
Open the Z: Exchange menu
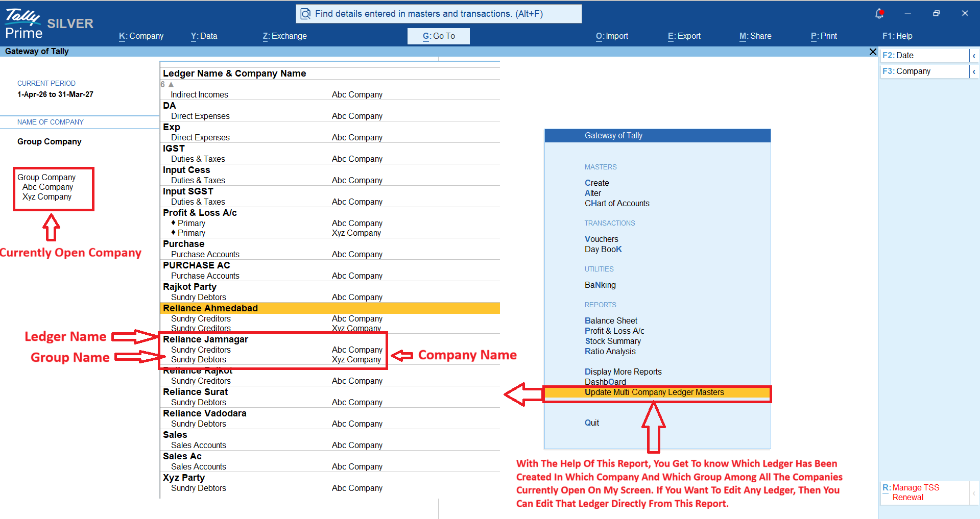coord(285,36)
